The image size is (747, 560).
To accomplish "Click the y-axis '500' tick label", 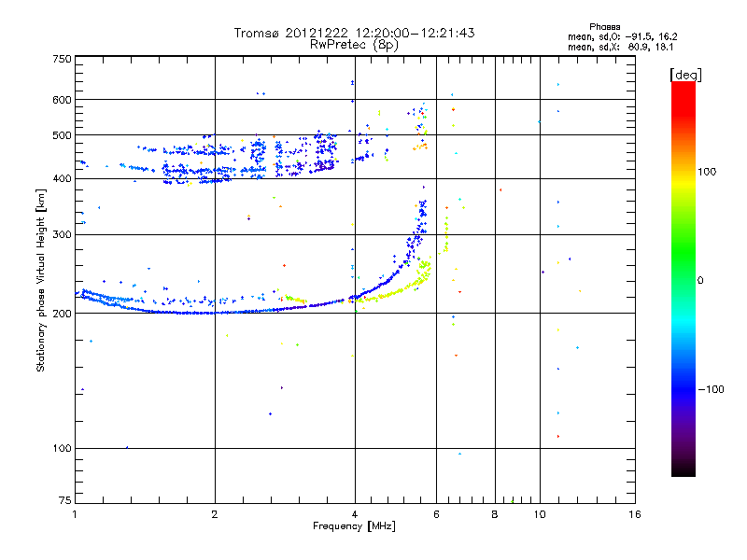I will pos(62,135).
